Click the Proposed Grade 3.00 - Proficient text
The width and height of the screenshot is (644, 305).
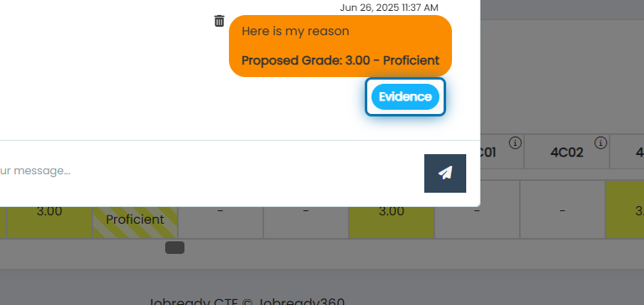click(x=340, y=60)
